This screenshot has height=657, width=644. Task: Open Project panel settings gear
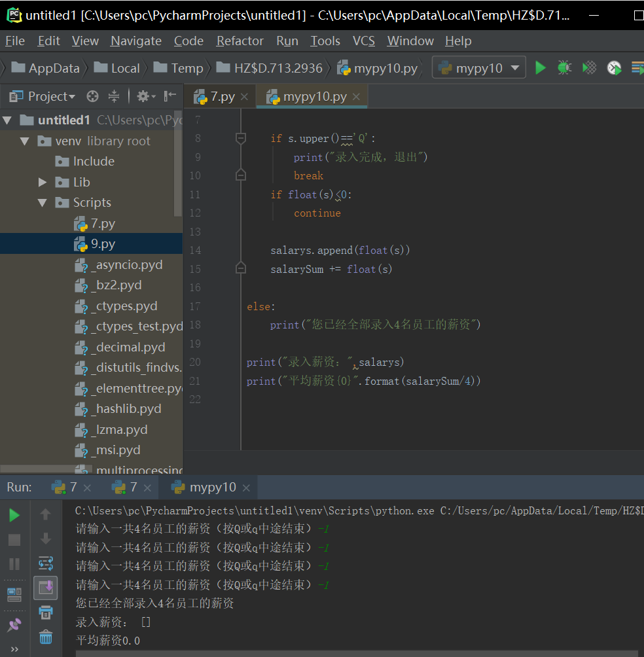click(146, 97)
